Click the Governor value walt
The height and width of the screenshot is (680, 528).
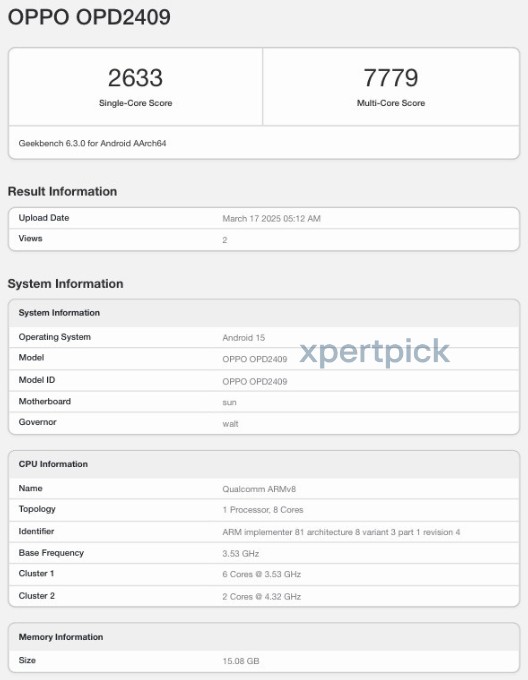(230, 424)
